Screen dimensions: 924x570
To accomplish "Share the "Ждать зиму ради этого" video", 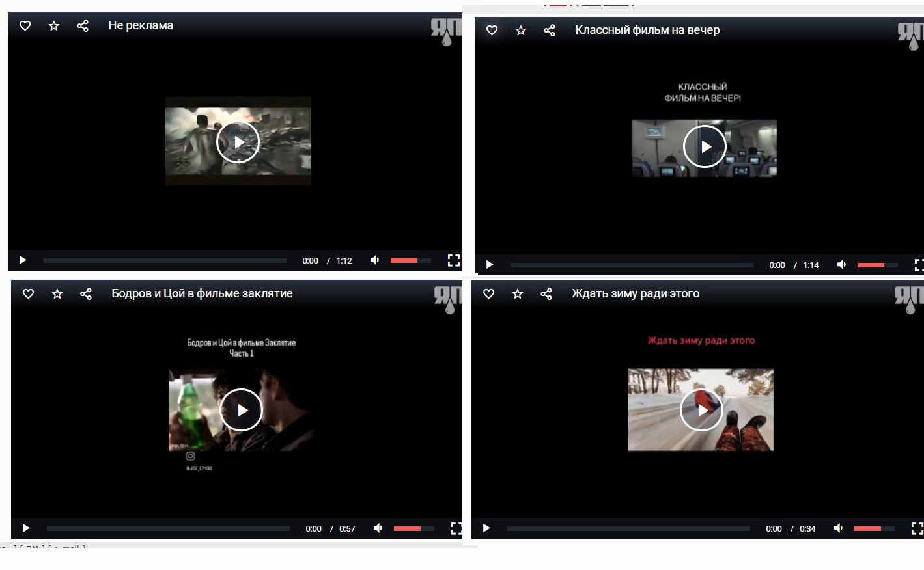I will pyautogui.click(x=546, y=293).
